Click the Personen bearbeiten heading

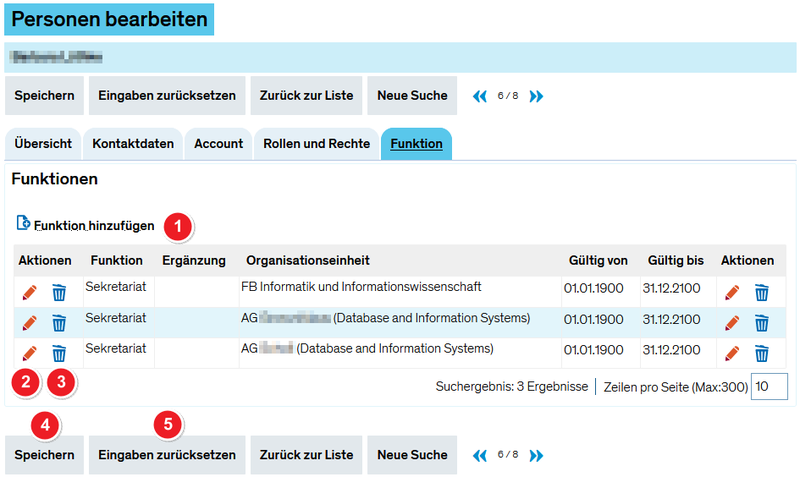[109, 19]
